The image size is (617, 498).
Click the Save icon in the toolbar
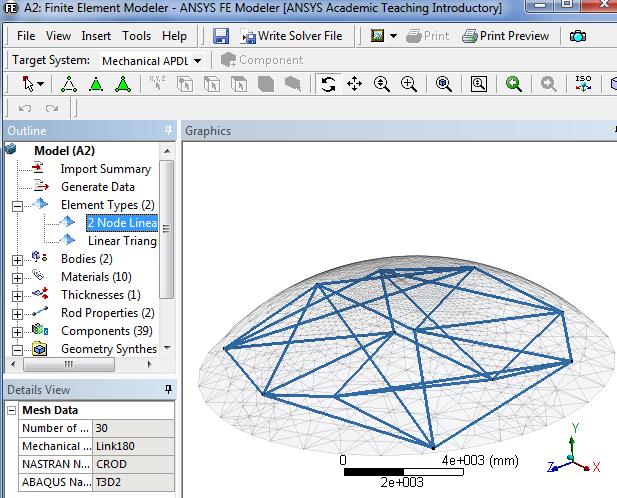(221, 36)
